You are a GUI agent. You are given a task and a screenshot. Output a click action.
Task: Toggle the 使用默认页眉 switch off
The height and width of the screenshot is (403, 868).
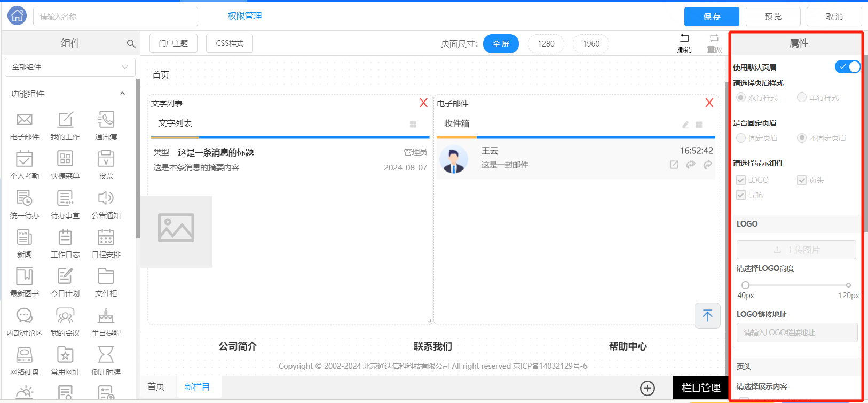point(848,67)
